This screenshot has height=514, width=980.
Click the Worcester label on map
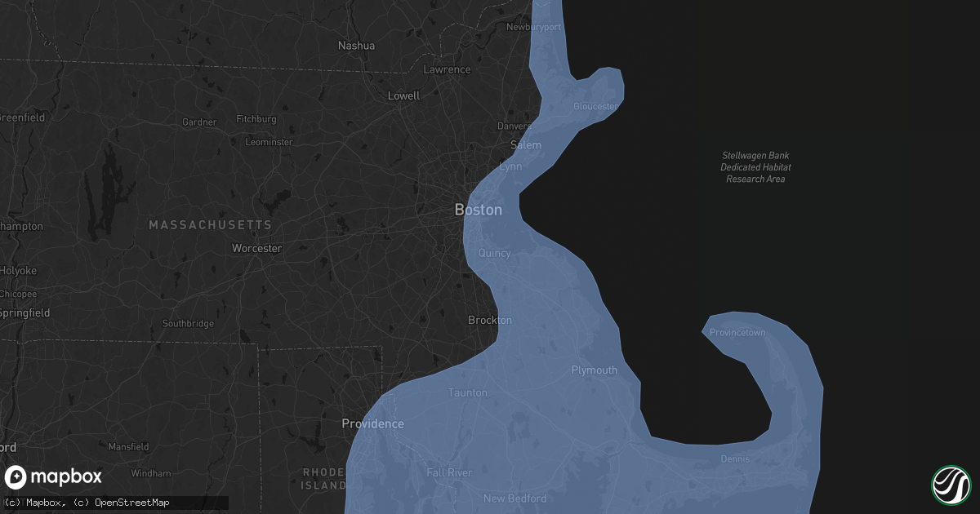257,248
